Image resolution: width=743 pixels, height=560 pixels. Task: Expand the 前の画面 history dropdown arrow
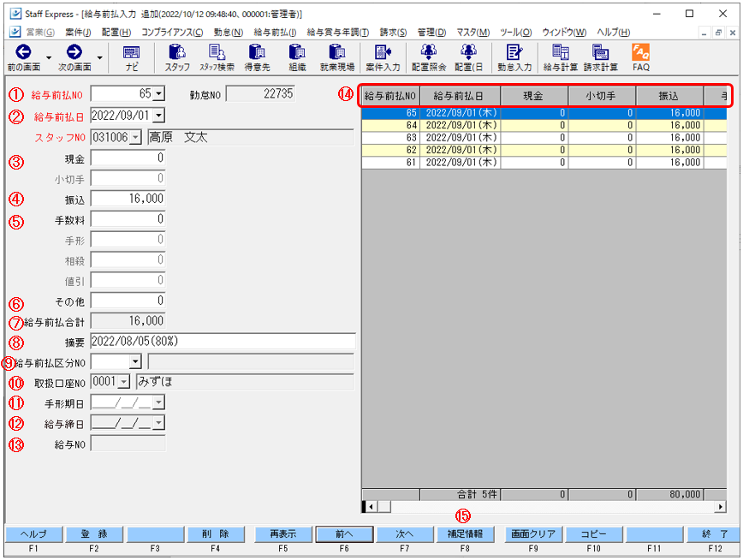(x=49, y=58)
